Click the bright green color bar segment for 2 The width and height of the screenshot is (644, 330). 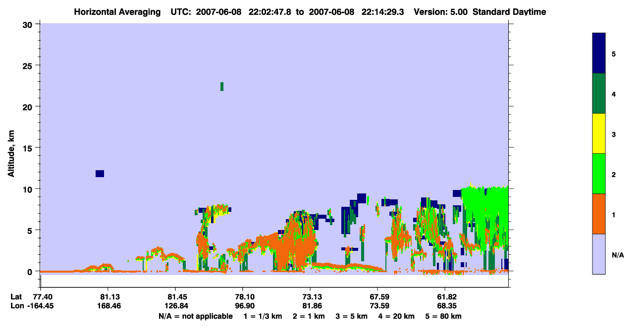coord(599,174)
